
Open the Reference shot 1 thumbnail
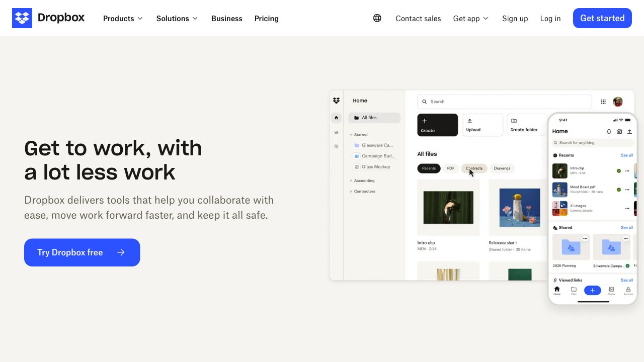tap(518, 208)
